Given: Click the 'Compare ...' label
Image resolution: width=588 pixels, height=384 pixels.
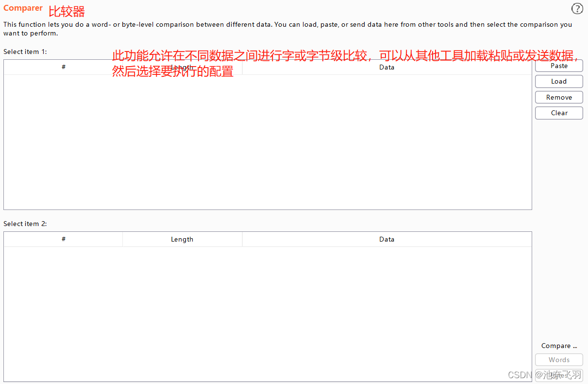Looking at the screenshot, I should (x=559, y=346).
